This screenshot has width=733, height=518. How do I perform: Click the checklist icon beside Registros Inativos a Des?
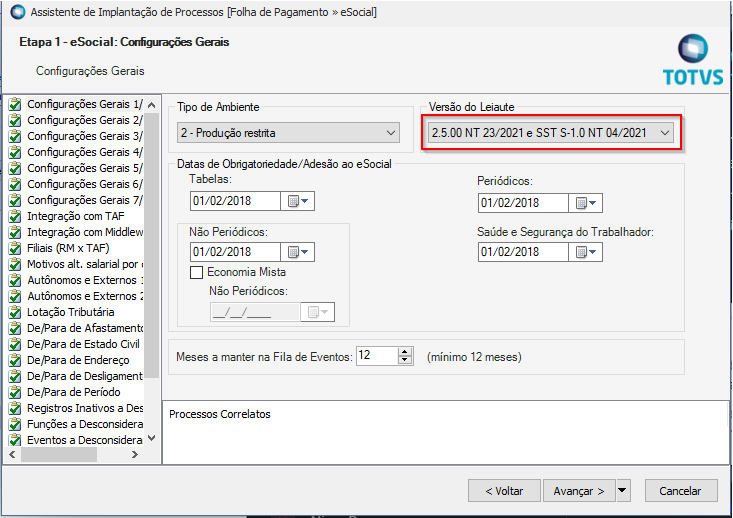(x=15, y=408)
